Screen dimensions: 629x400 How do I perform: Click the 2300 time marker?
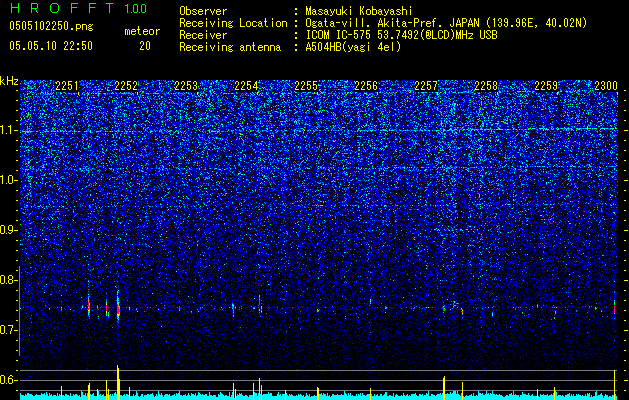tap(605, 86)
